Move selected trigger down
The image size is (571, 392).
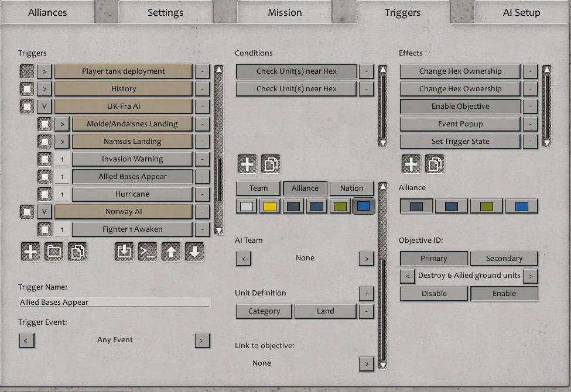pos(194,252)
